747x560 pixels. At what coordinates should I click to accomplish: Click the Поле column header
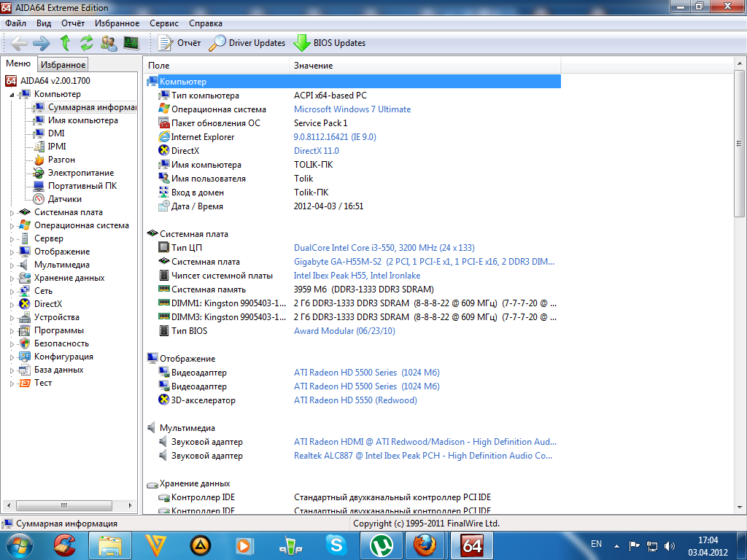point(216,65)
